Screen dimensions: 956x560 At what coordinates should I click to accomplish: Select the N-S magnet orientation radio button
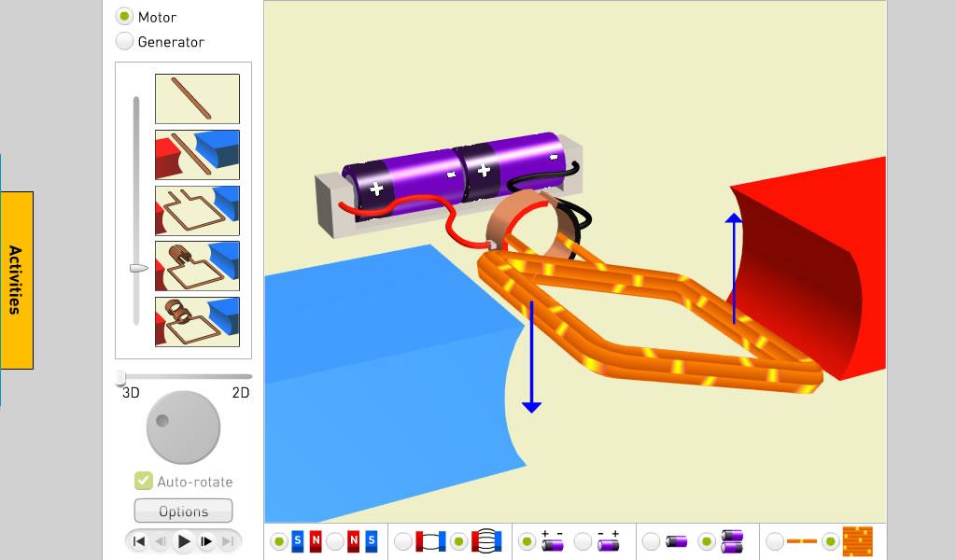(335, 541)
